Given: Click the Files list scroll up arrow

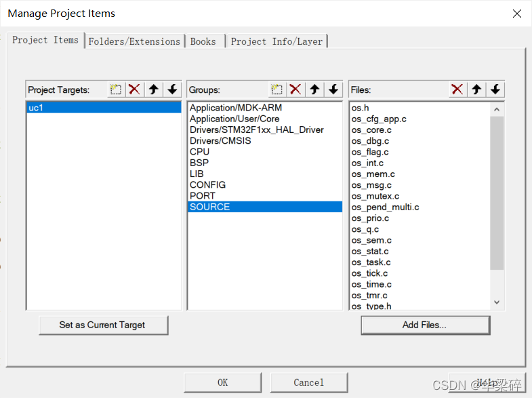Looking at the screenshot, I should pos(497,109).
